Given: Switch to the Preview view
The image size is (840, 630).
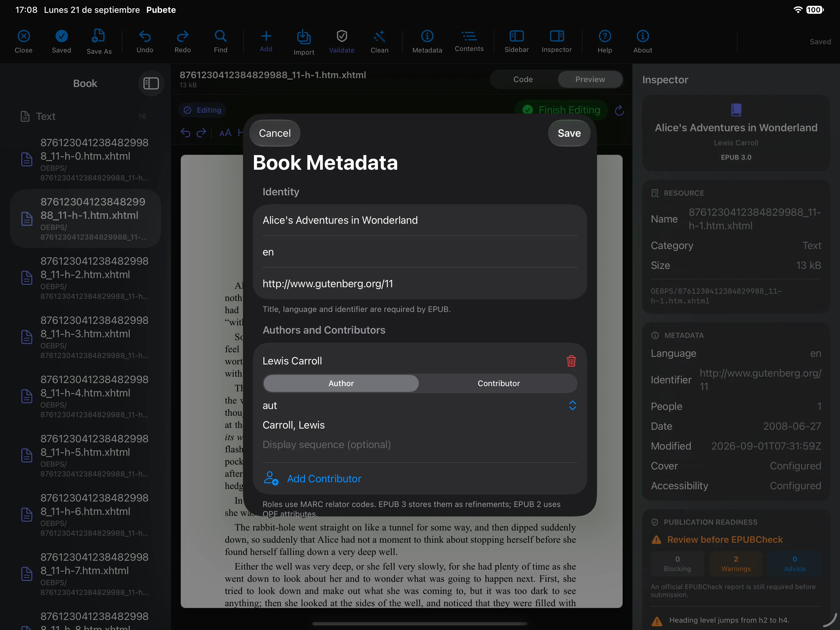Looking at the screenshot, I should (x=590, y=79).
